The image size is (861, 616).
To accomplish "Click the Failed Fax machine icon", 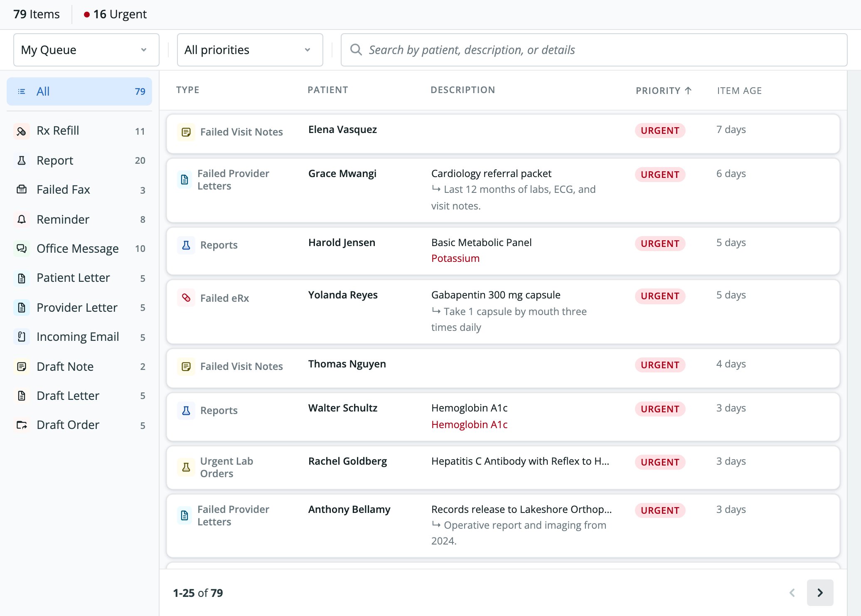I will pos(21,190).
